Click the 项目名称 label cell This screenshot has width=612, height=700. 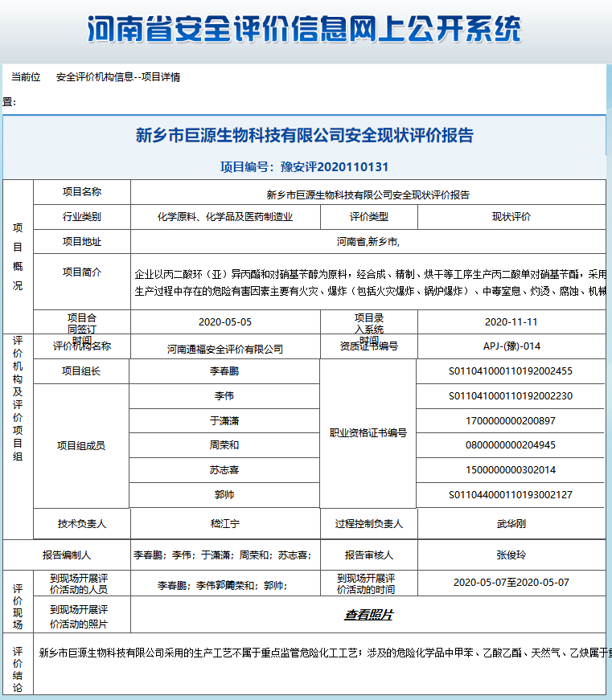pos(82,192)
